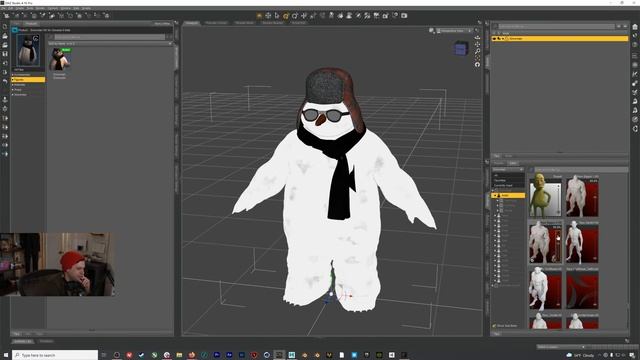
Task: Switch to the Products tab in Smart Content
Action: [31, 24]
